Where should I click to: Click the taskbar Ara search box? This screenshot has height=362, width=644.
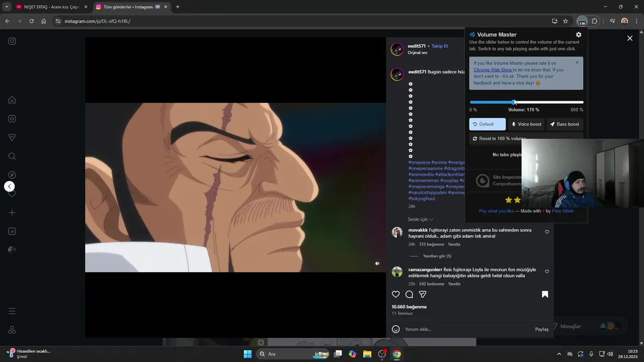(293, 354)
